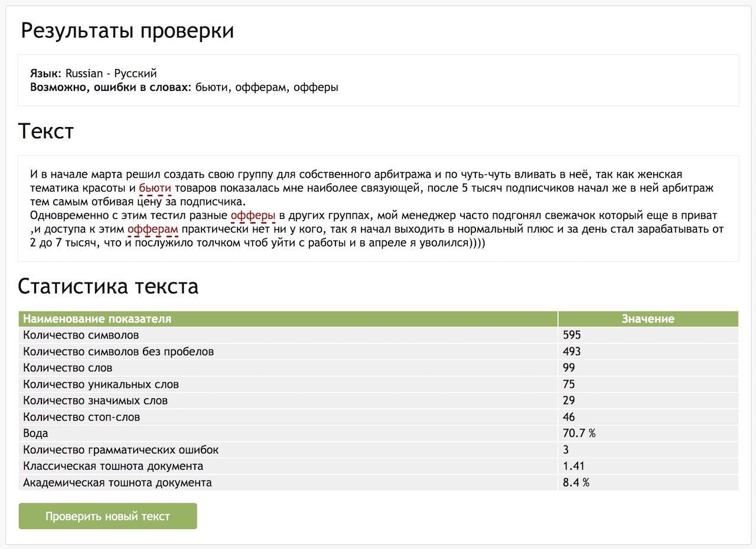
Task: Click the 'Вода' row label
Action: point(35,434)
